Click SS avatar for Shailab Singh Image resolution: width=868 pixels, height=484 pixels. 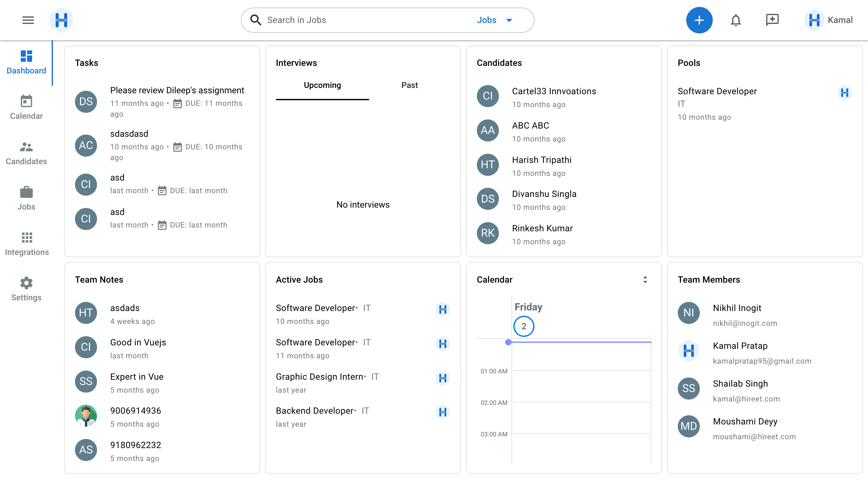(x=688, y=389)
